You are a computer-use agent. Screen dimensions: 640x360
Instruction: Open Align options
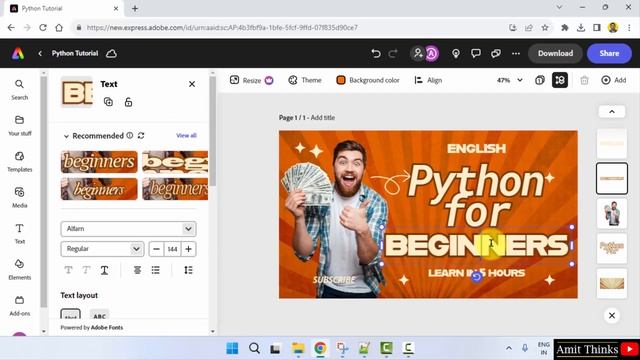click(x=428, y=80)
